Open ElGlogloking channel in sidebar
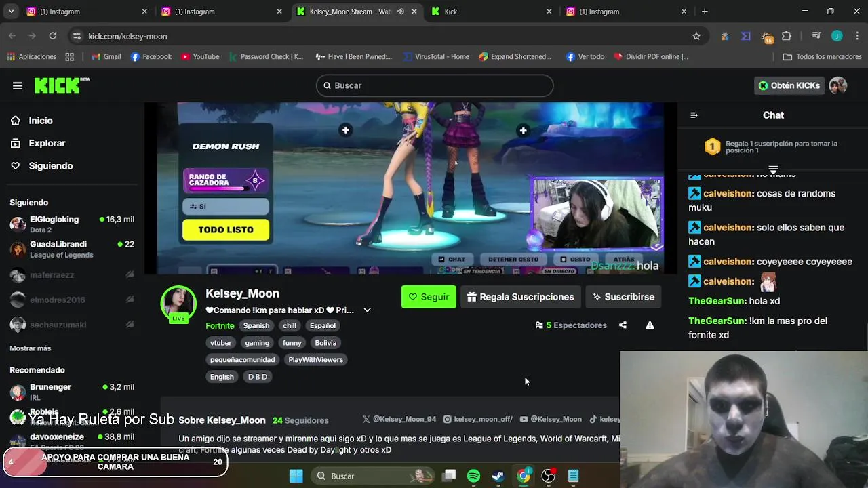The width and height of the screenshot is (868, 488). coord(71,224)
